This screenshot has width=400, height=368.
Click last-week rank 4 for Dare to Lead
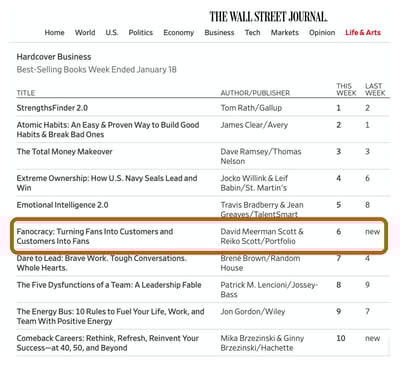point(367,258)
